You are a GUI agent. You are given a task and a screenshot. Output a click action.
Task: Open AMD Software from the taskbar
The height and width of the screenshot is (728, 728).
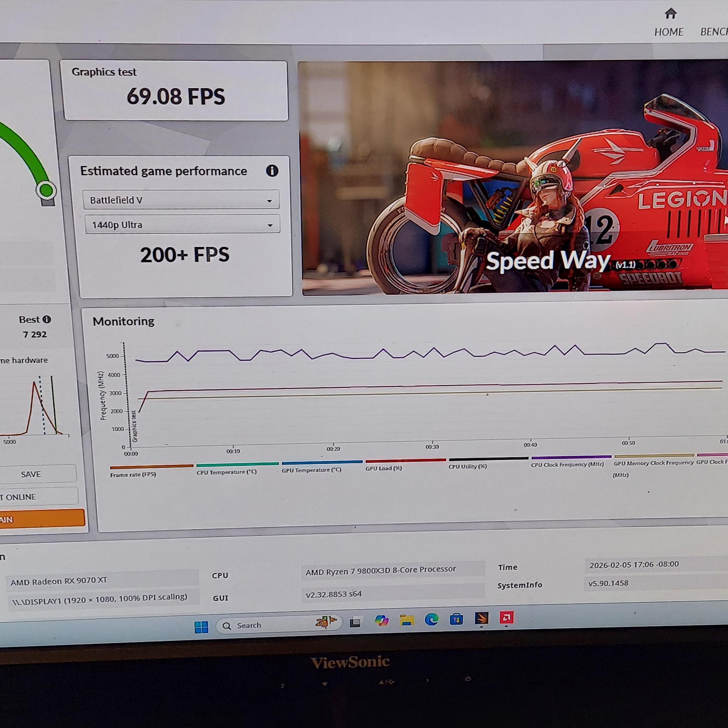coord(506,617)
